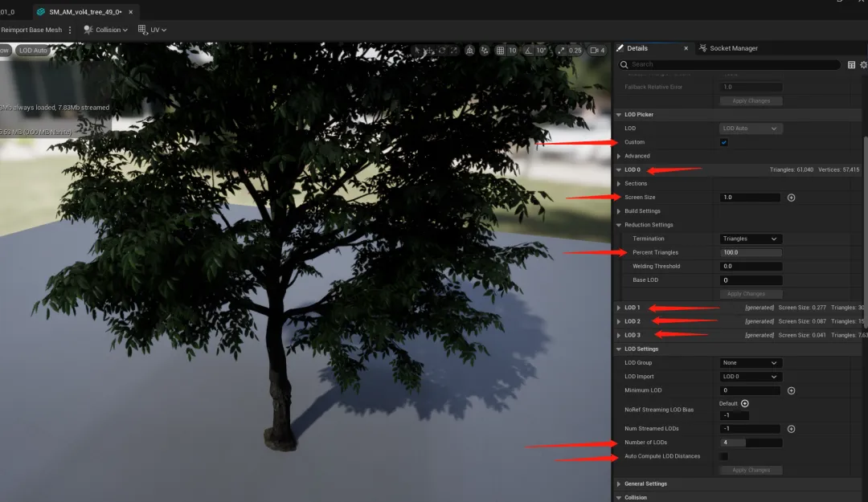Image resolution: width=868 pixels, height=502 pixels.
Task: Click the select mode arrow icon in viewport
Action: tap(417, 51)
